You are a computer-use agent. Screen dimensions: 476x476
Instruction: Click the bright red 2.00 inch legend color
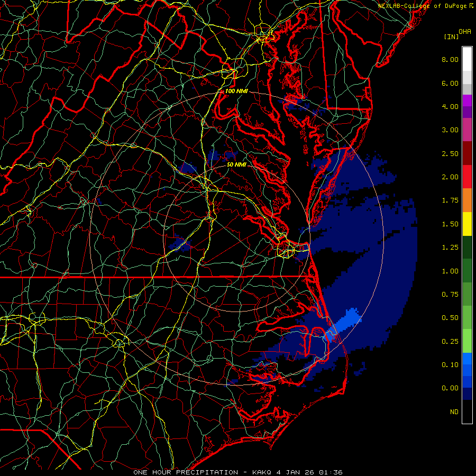pyautogui.click(x=467, y=177)
